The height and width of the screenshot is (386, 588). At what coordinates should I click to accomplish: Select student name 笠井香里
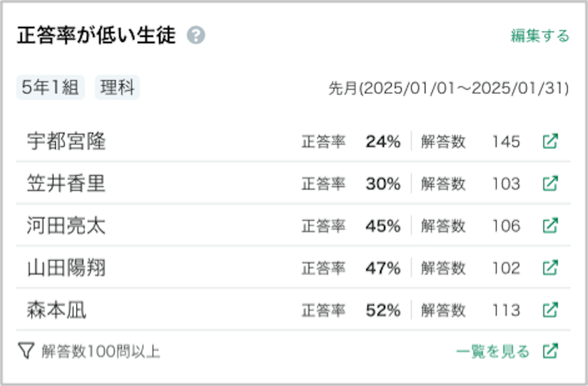pos(67,183)
